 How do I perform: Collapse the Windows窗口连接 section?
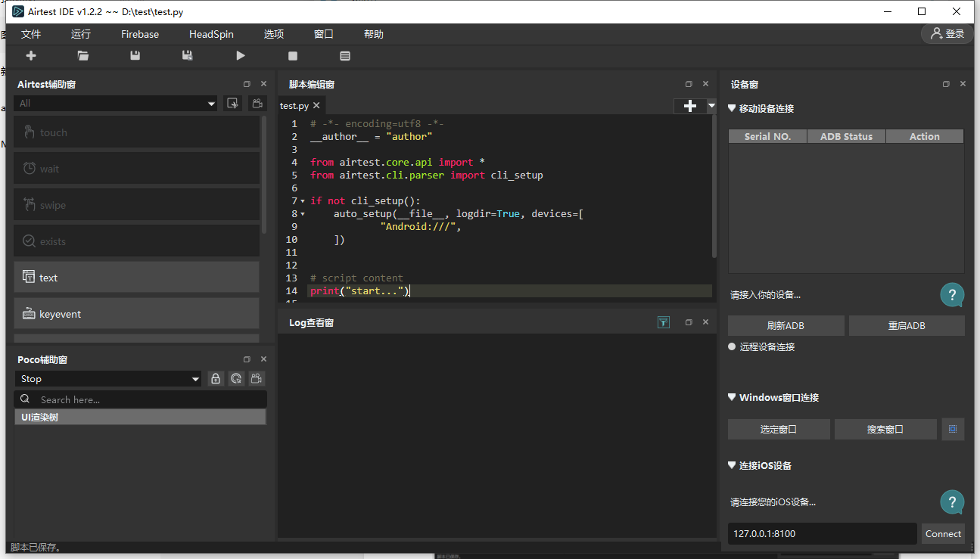(732, 397)
